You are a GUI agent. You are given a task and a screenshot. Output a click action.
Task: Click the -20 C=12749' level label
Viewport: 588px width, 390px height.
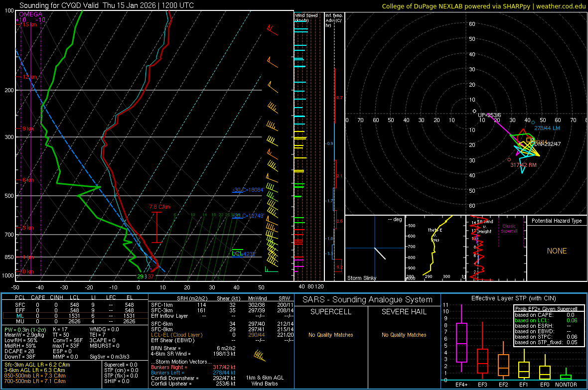click(x=248, y=216)
